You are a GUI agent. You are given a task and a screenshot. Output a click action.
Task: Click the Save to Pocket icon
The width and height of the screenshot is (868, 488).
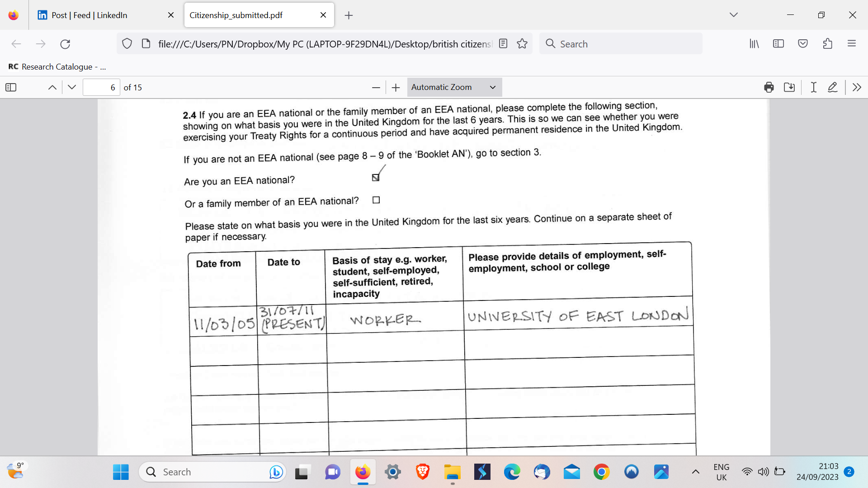[803, 44]
